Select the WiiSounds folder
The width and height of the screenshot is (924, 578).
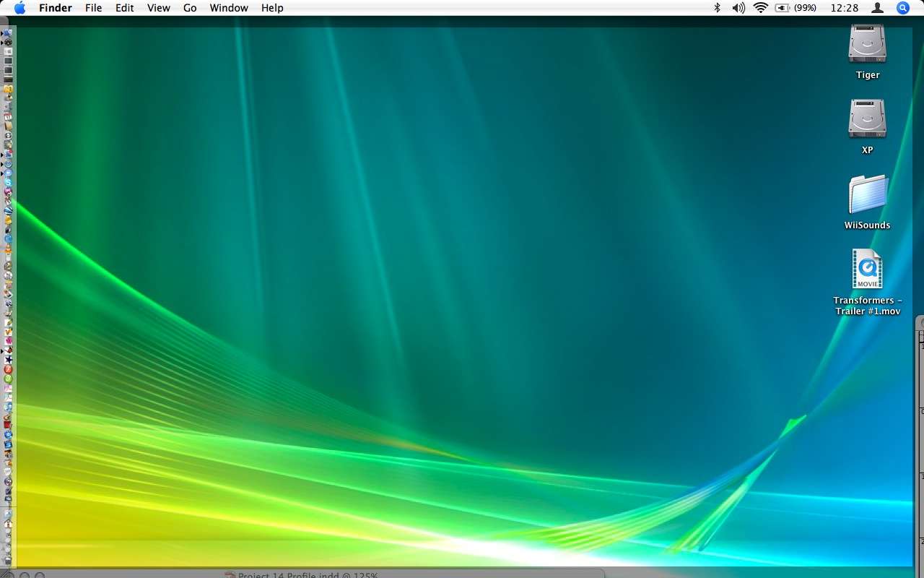point(868,195)
